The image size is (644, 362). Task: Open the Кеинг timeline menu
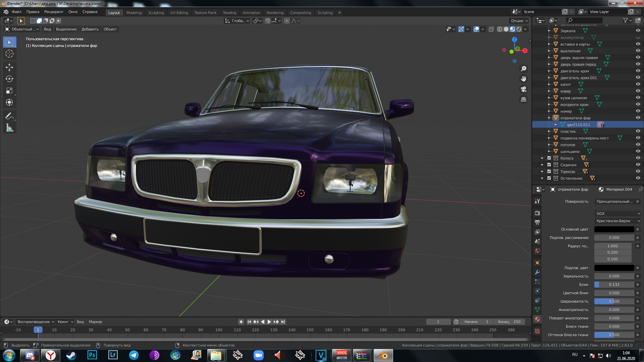point(65,322)
